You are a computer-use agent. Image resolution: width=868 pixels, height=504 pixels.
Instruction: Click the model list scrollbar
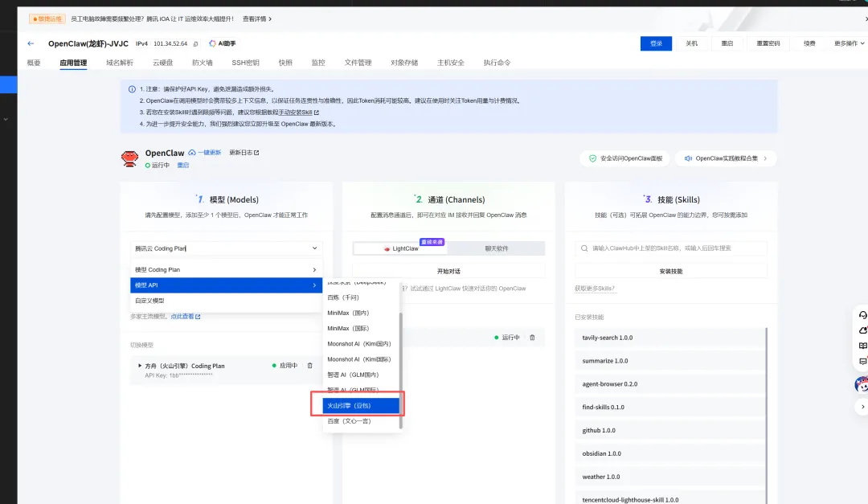click(400, 370)
